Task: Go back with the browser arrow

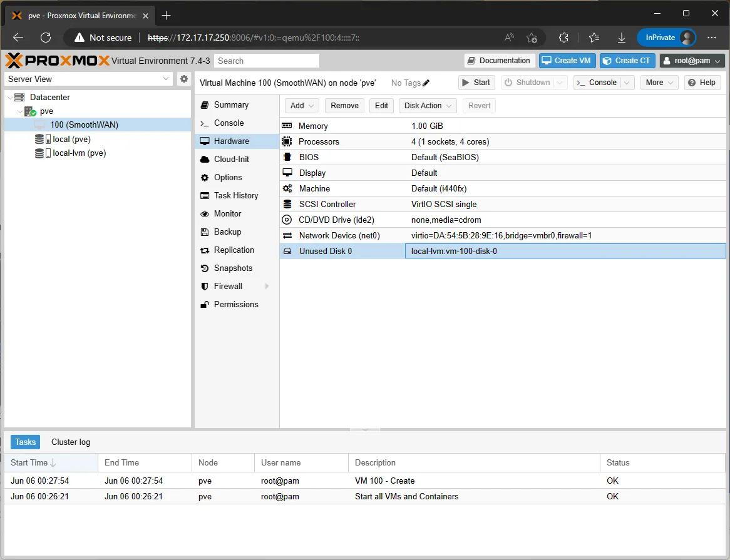Action: [18, 38]
